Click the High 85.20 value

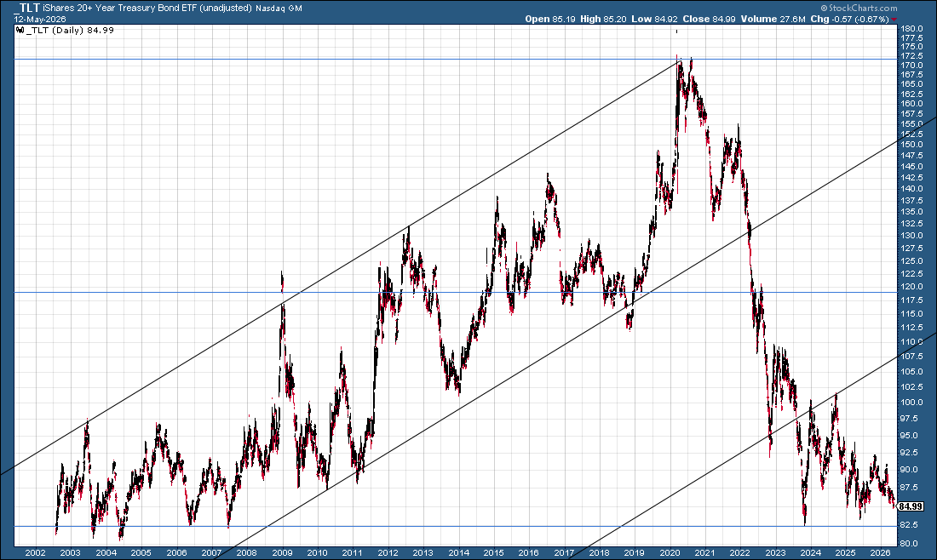pyautogui.click(x=603, y=19)
